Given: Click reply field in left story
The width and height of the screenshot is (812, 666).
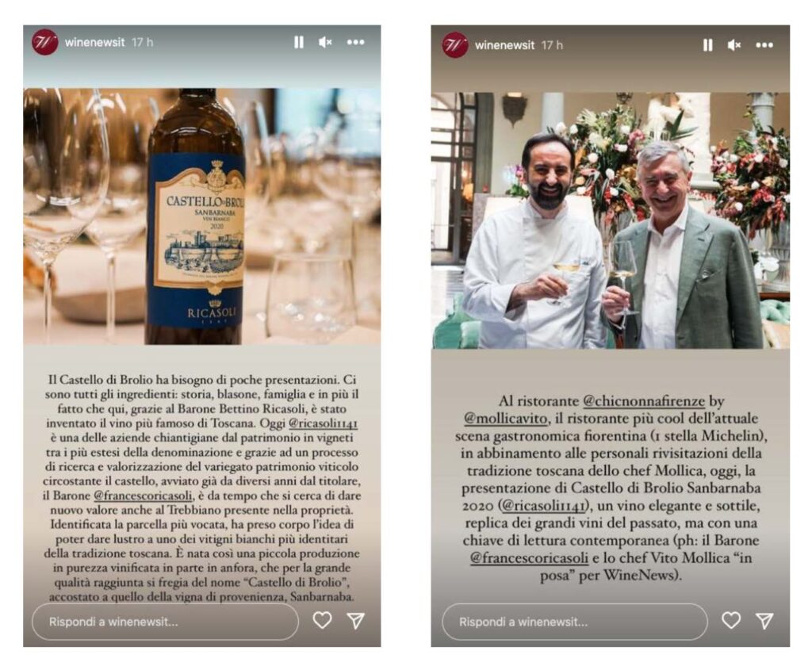Looking at the screenshot, I should click(x=165, y=622).
